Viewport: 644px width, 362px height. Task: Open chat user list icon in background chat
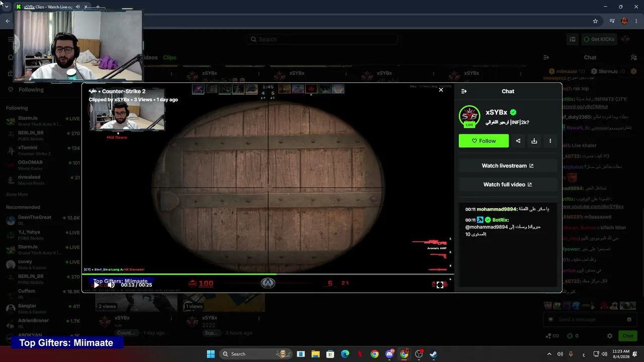[634, 57]
